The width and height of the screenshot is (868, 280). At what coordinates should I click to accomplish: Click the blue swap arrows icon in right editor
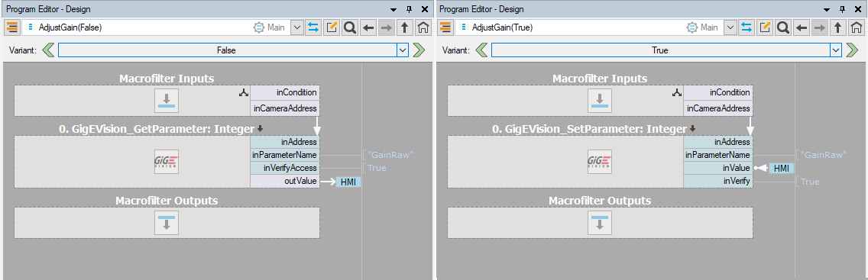click(747, 27)
